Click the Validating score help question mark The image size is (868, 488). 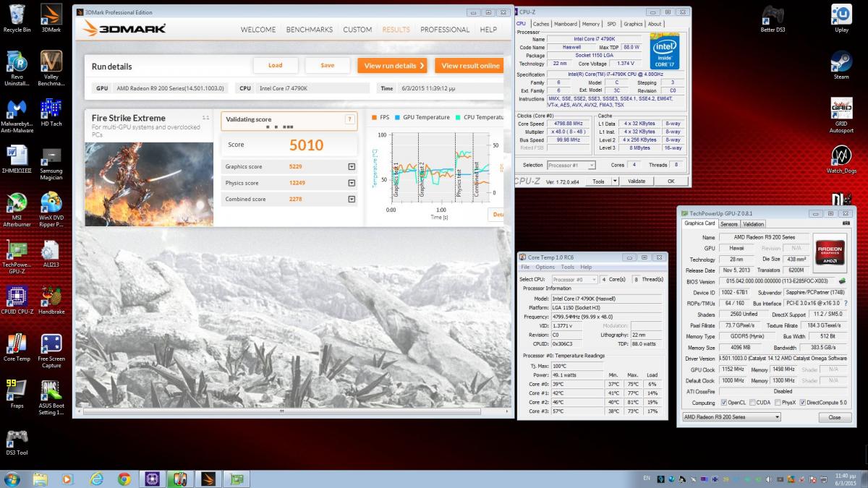pyautogui.click(x=350, y=119)
